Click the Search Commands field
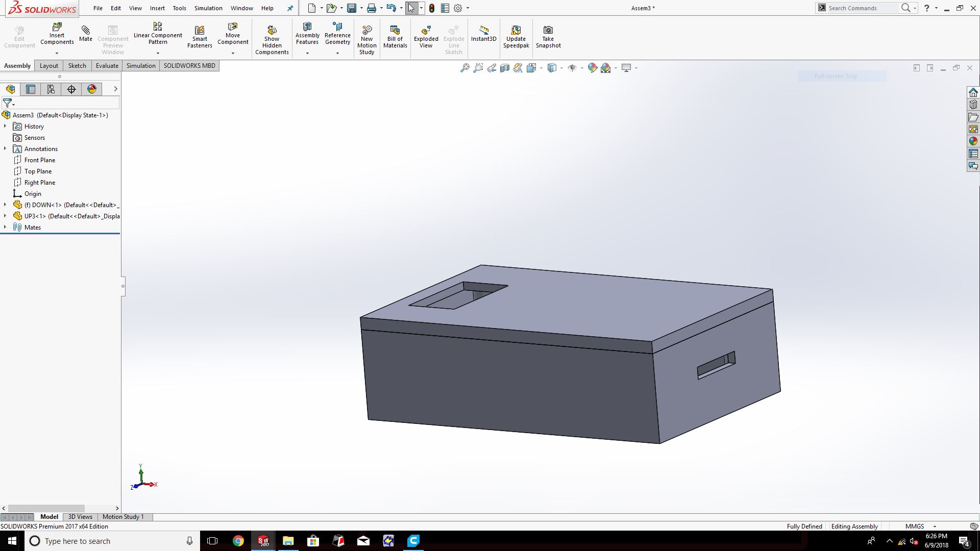Screen dimensions: 980x551 [x=862, y=8]
